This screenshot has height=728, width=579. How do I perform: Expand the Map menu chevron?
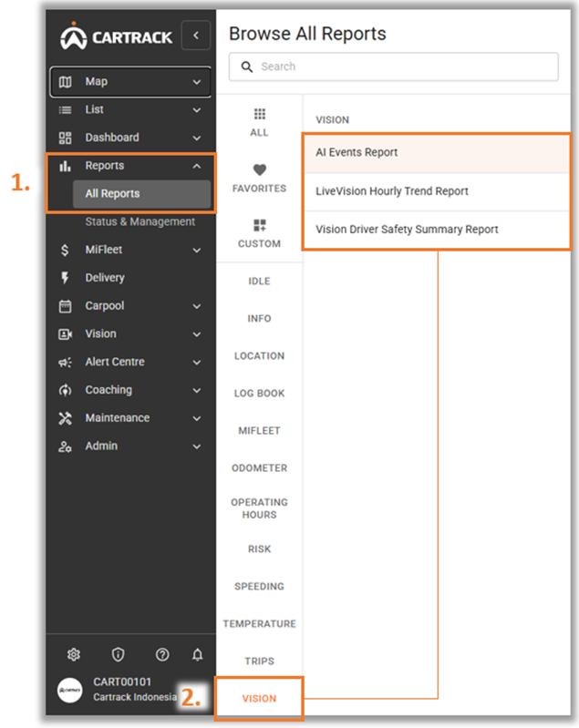click(x=197, y=82)
